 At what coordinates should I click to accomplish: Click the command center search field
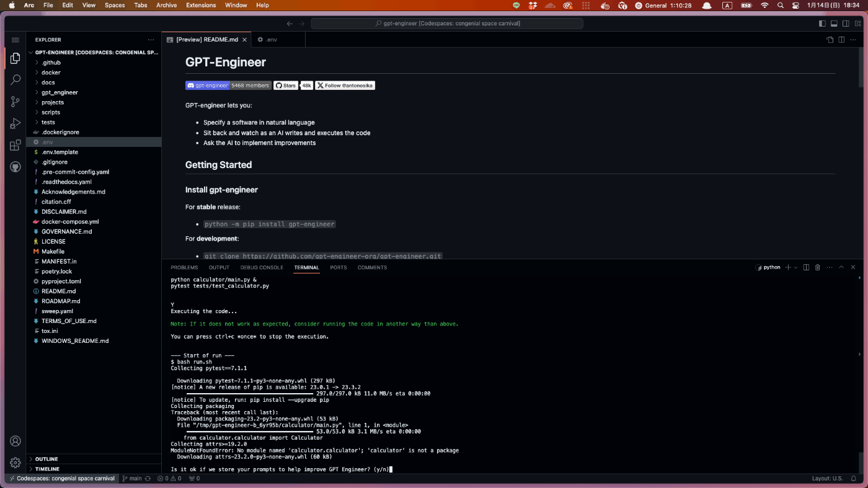pyautogui.click(x=447, y=24)
